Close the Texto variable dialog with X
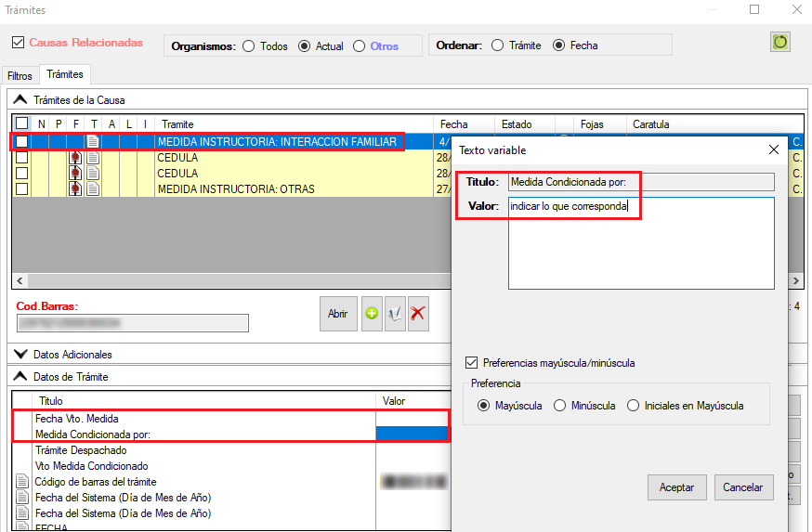This screenshot has height=532, width=812. pos(774,149)
